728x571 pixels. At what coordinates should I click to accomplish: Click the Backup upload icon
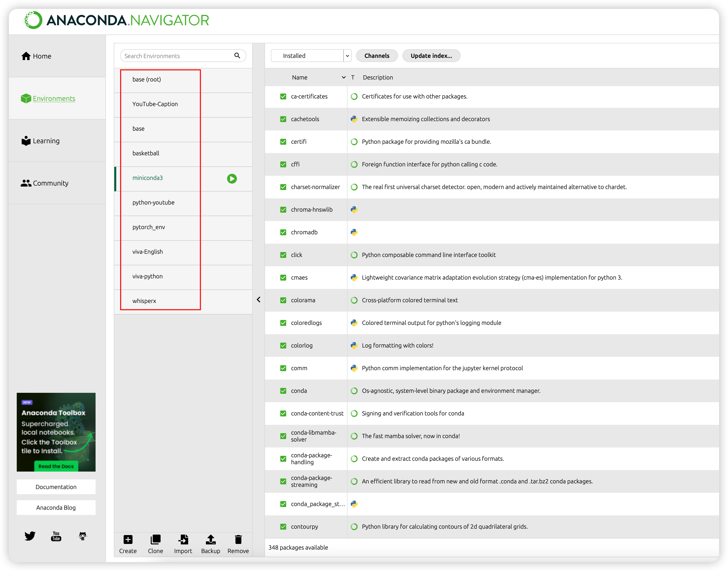[211, 539]
